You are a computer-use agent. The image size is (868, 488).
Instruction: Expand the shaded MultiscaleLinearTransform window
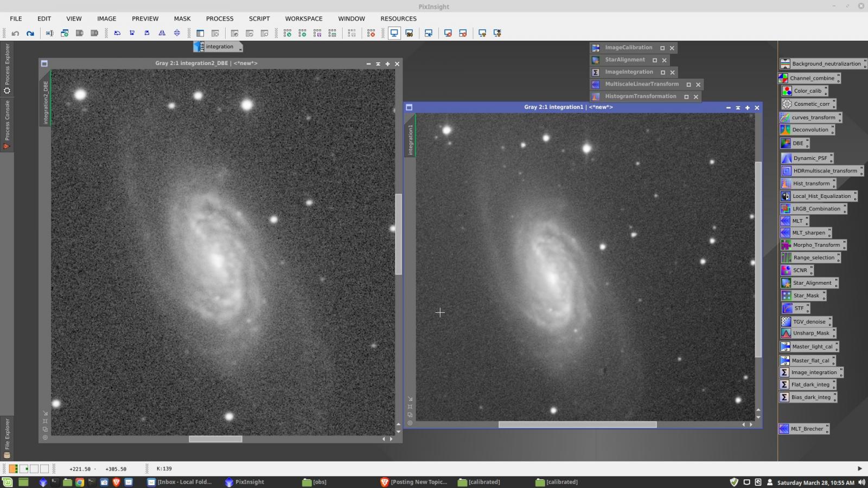coord(688,85)
